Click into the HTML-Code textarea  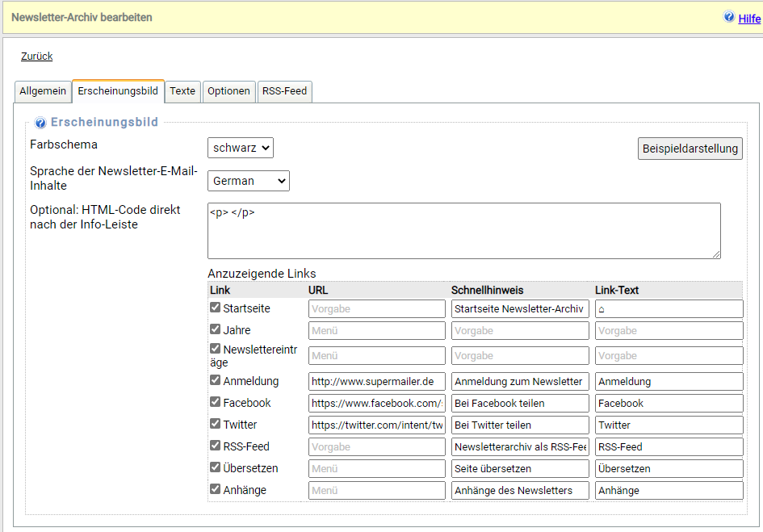coord(463,231)
